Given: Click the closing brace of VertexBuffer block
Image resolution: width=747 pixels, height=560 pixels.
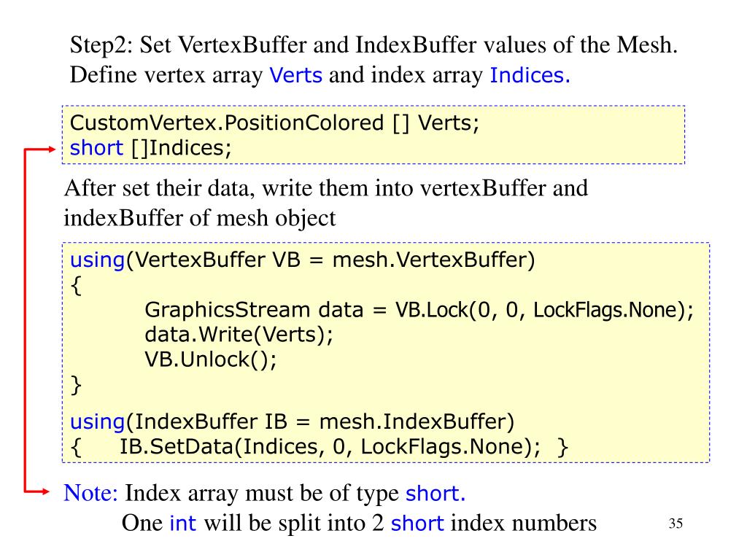Looking at the screenshot, I should point(76,385).
